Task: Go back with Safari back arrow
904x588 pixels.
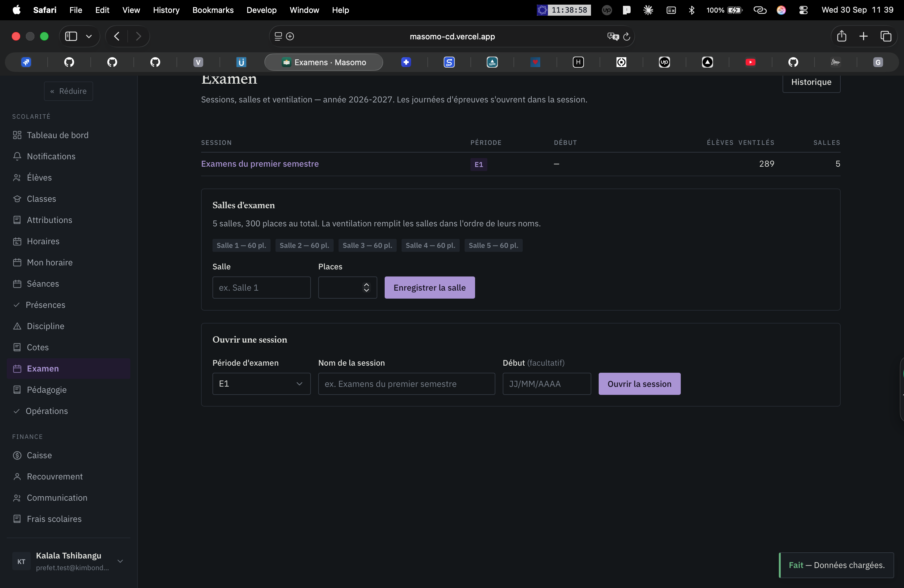Action: (117, 36)
